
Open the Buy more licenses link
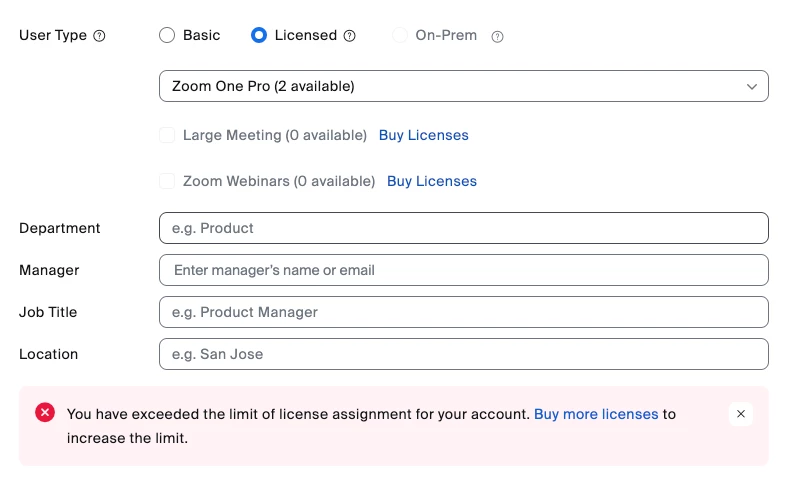coord(596,413)
